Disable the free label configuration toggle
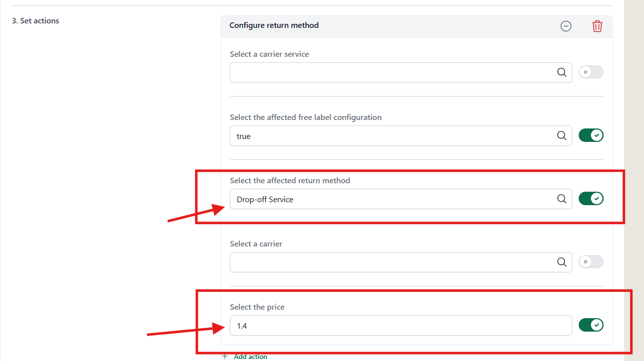The width and height of the screenshot is (644, 361). 591,135
